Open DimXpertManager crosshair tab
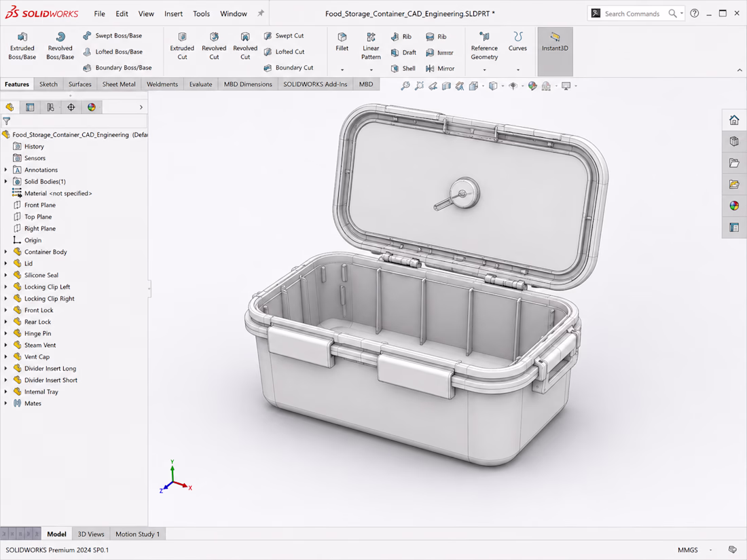The image size is (747, 560). coord(71,107)
